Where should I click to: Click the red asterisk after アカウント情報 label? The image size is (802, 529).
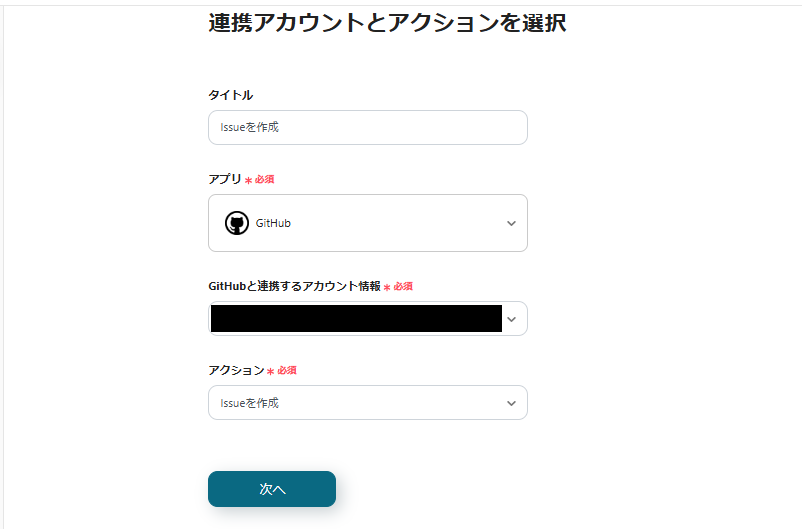click(387, 287)
